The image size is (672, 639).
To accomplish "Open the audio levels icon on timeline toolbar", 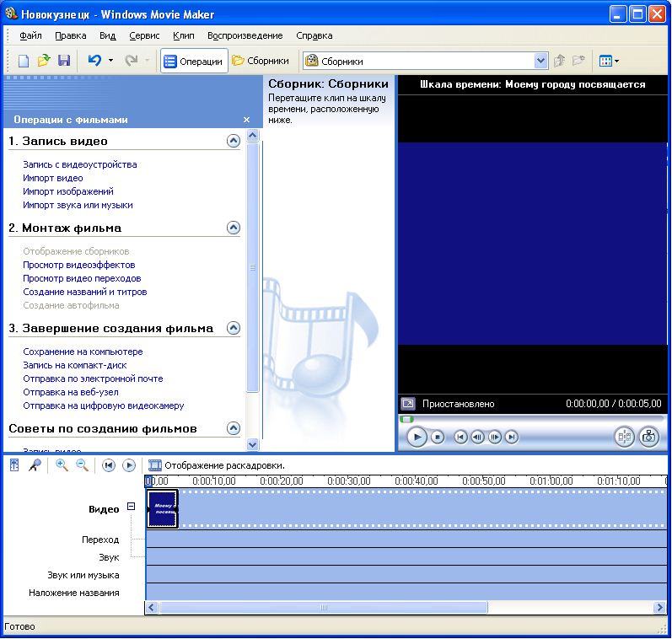I will (14, 465).
